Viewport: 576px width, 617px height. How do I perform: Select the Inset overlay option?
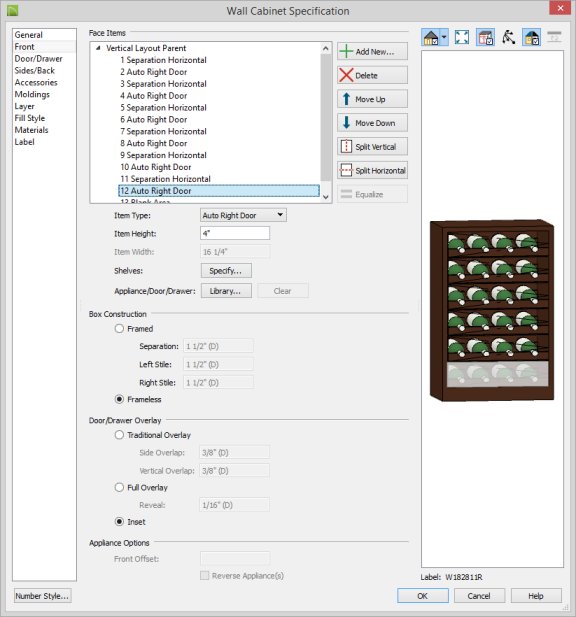[x=119, y=522]
